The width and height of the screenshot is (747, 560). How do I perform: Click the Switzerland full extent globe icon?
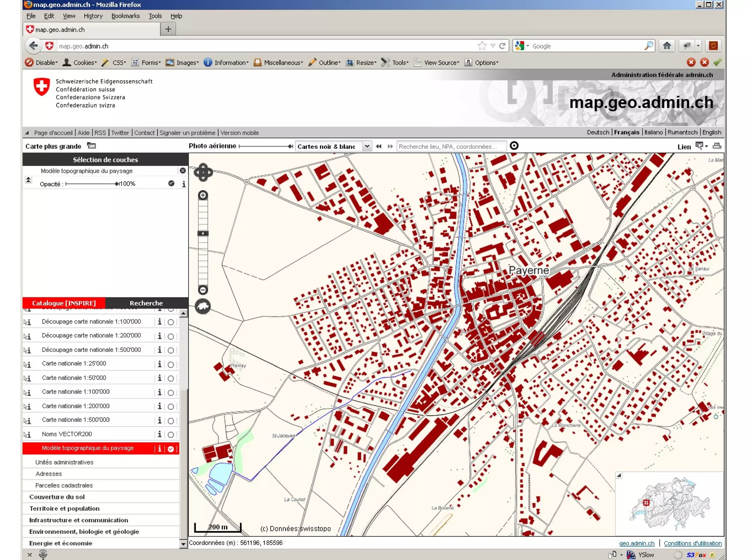tap(203, 306)
